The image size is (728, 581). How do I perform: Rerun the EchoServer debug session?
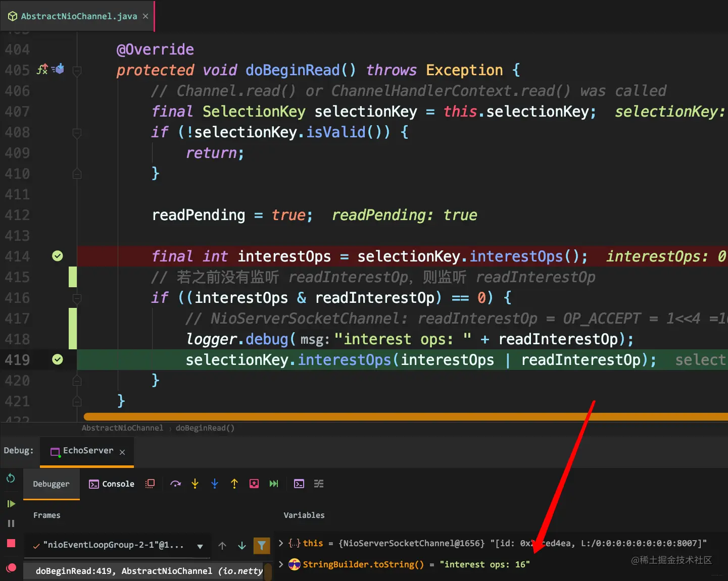(x=11, y=479)
